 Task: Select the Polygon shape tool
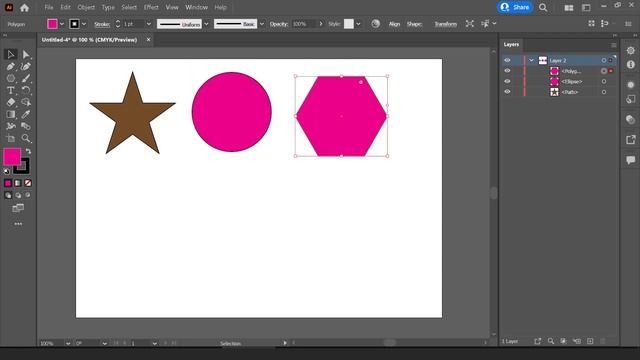[11, 78]
